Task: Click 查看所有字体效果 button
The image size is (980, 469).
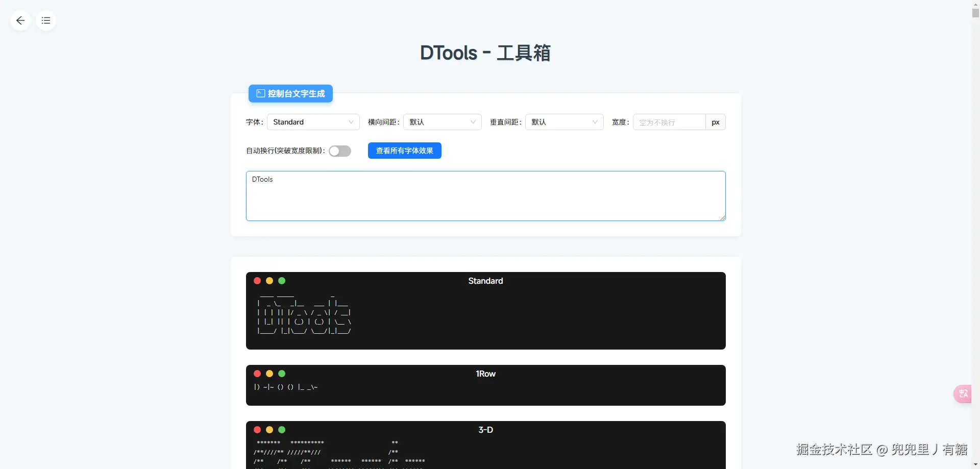Action: tap(405, 151)
